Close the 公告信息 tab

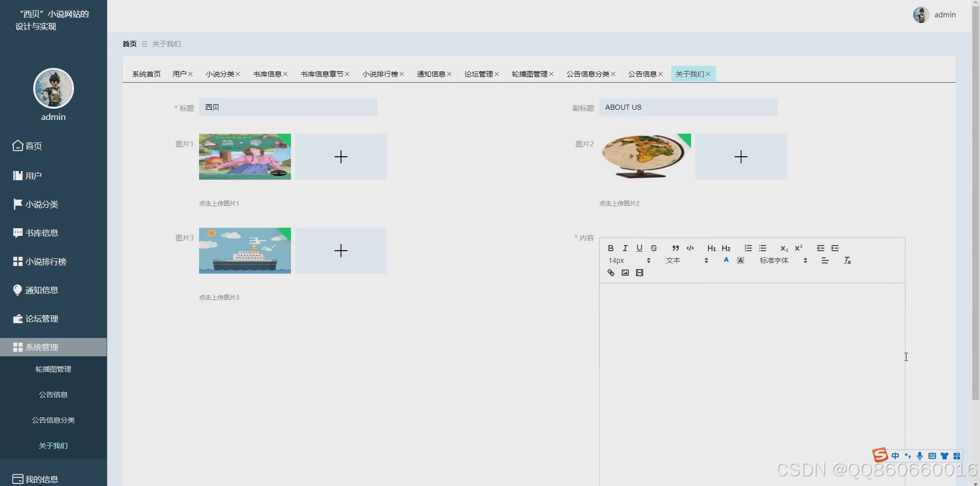tap(660, 74)
